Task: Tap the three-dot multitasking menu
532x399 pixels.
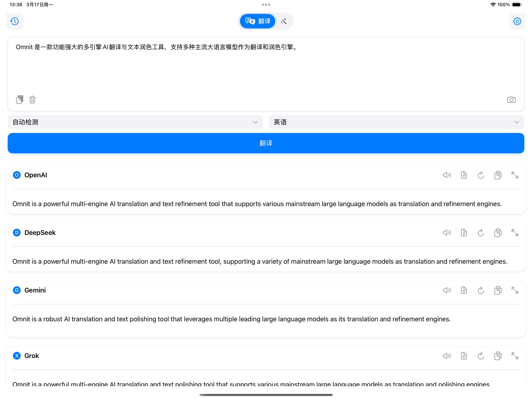Action: tap(266, 5)
